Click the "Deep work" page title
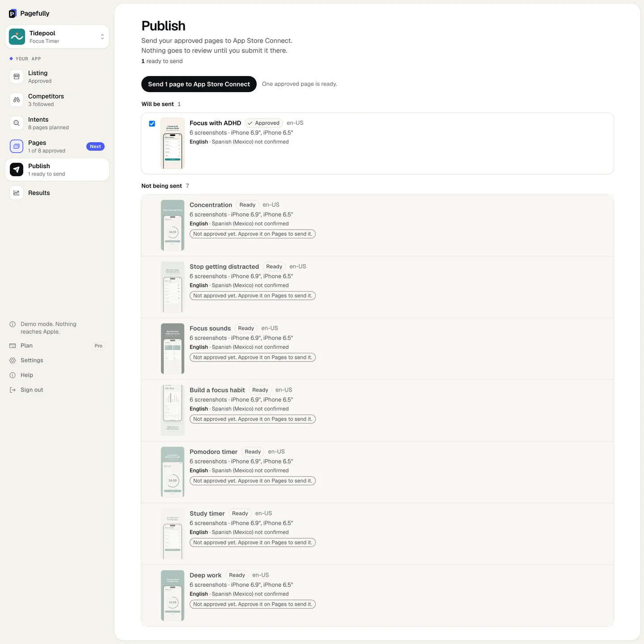 tap(206, 575)
